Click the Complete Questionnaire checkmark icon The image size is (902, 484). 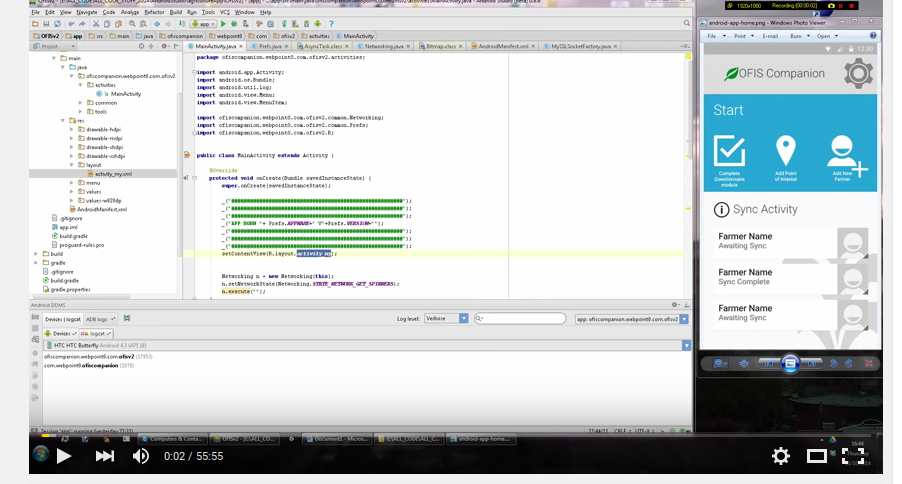[729, 152]
